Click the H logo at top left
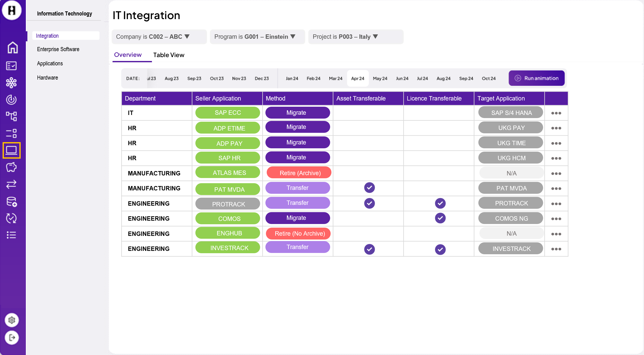 pyautogui.click(x=12, y=10)
